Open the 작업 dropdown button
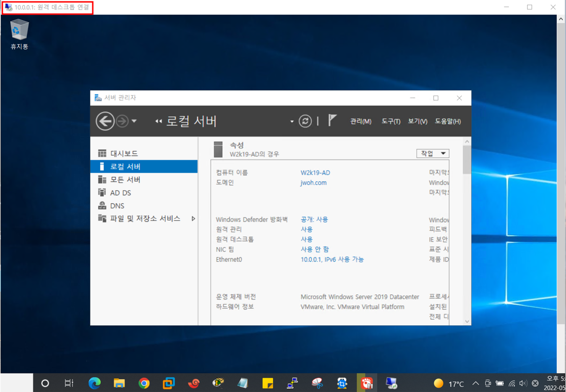The image size is (566, 392). click(x=433, y=153)
